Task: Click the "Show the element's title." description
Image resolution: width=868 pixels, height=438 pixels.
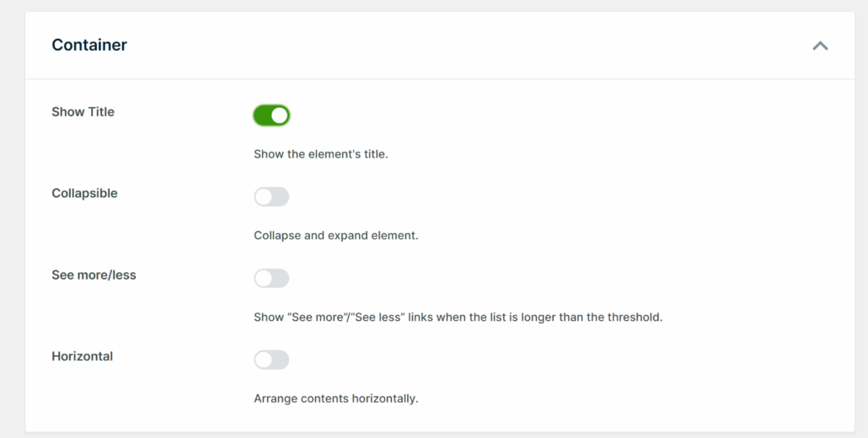Action: (320, 154)
